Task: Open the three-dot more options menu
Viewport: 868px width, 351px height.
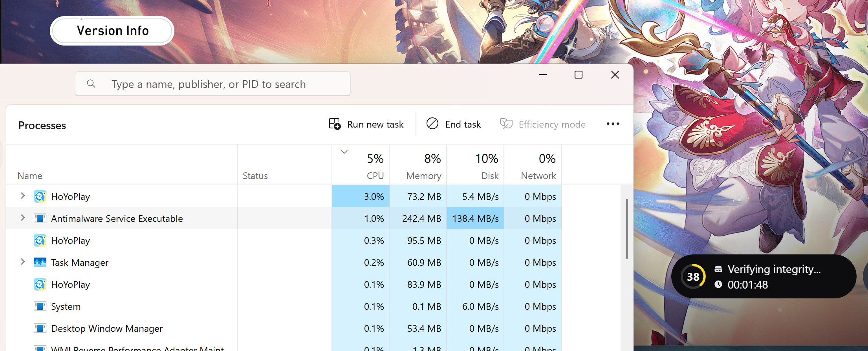Action: point(613,124)
